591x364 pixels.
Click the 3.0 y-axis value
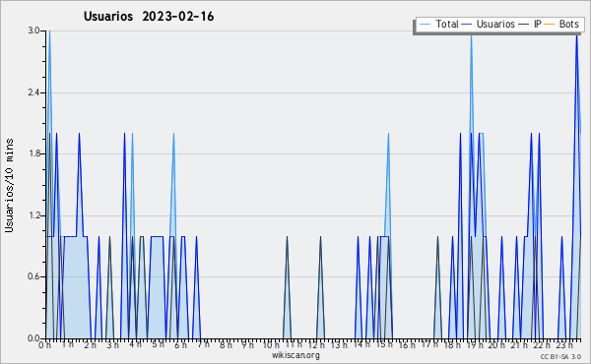pos(33,30)
